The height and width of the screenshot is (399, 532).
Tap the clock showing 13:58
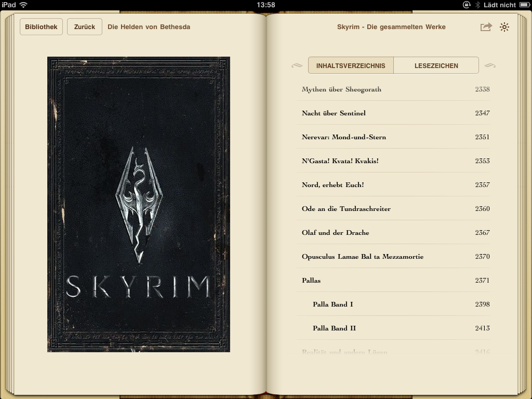pos(265,5)
